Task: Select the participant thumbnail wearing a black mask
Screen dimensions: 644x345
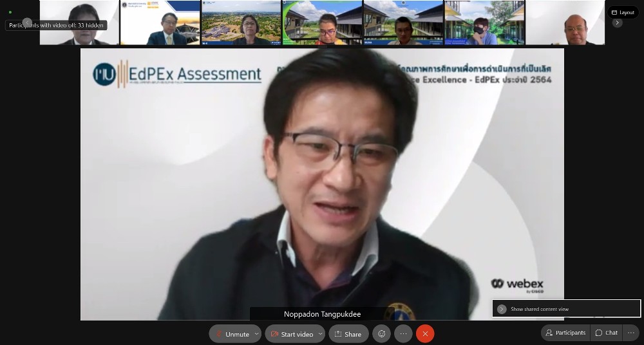Action: pyautogui.click(x=484, y=23)
